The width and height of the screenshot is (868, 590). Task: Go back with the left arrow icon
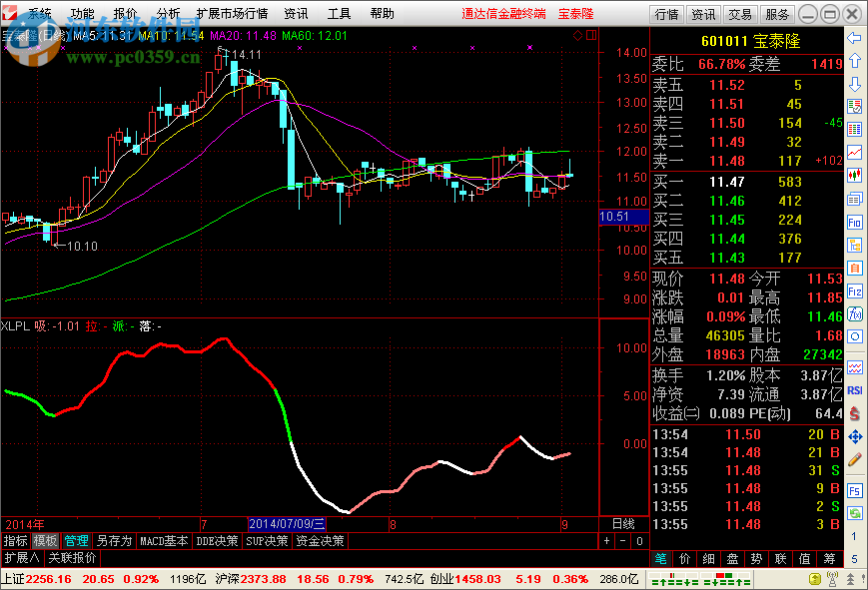854,39
